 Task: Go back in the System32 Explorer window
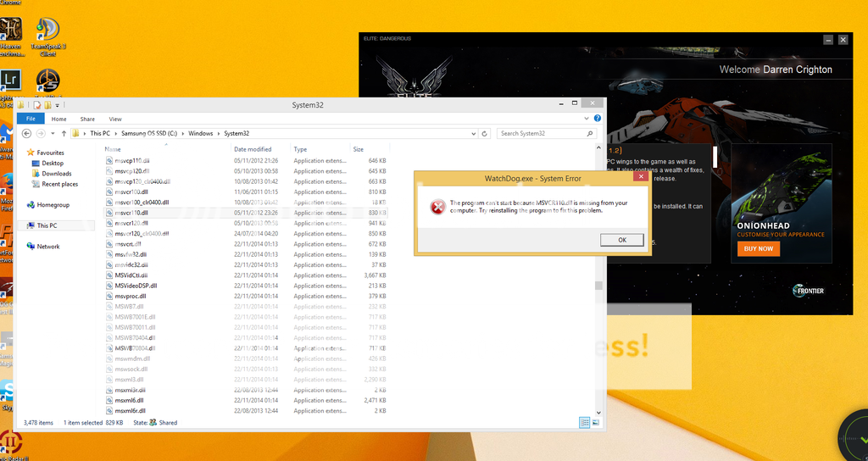coord(26,133)
